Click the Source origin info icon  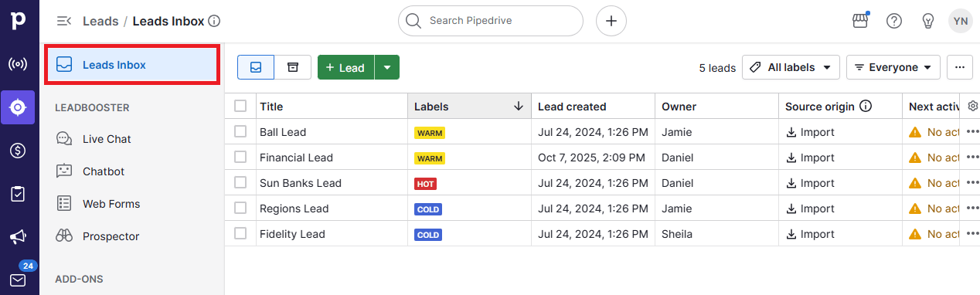[866, 107]
